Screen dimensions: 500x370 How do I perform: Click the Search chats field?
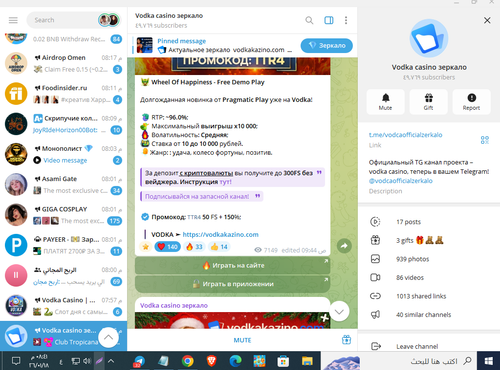pos(62,20)
